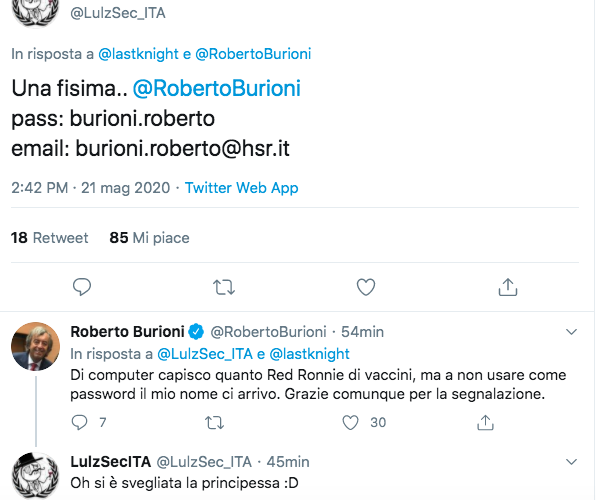Screen dimensions: 596x500
Task: Open @RobertoBurioni mention in tweet body
Action: [x=217, y=89]
